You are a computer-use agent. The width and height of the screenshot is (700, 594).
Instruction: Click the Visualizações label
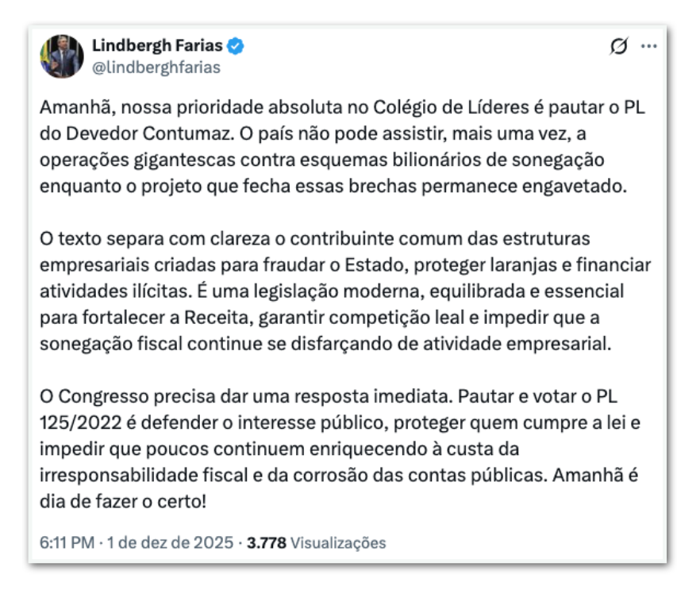pyautogui.click(x=338, y=543)
